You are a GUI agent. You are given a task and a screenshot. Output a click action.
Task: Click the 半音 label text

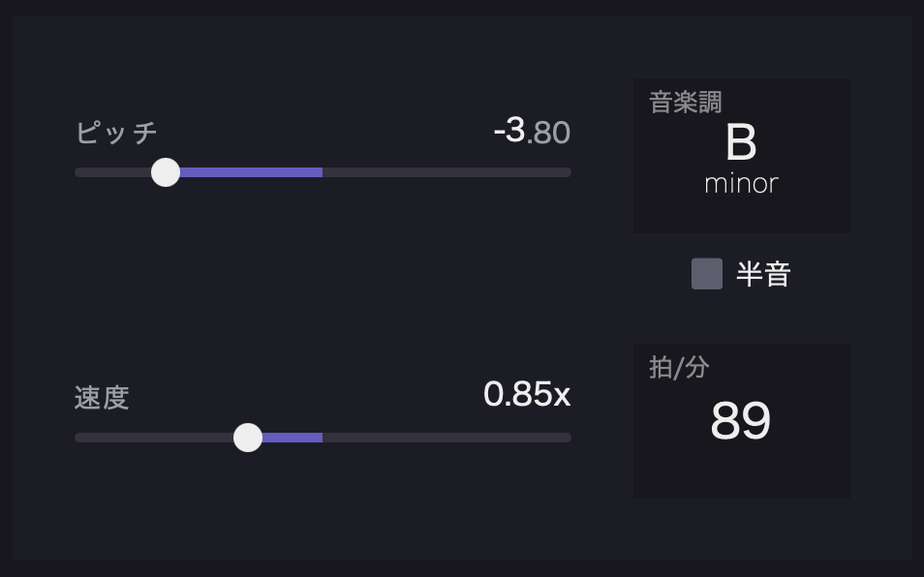763,275
